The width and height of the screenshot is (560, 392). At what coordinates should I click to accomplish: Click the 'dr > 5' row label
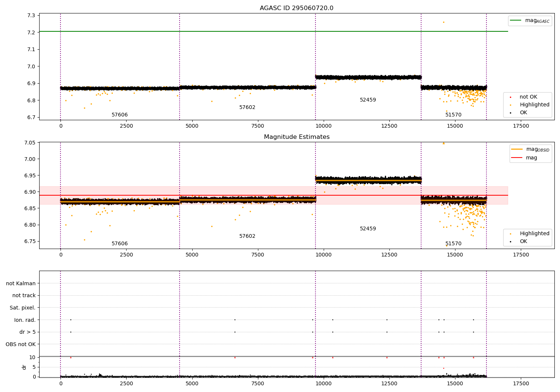(x=28, y=332)
